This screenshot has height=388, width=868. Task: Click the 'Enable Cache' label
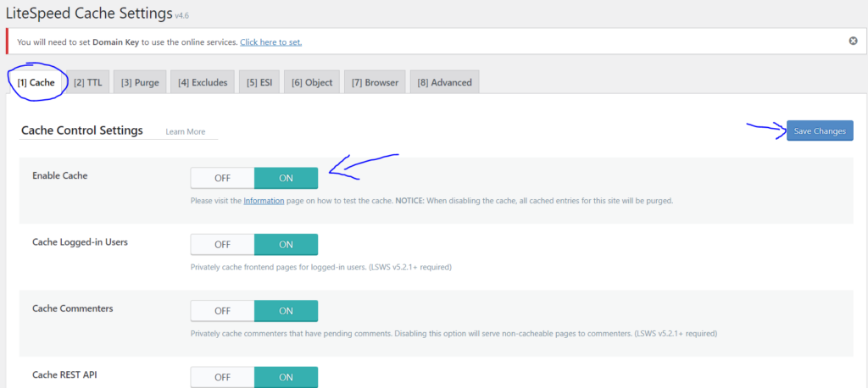[60, 175]
